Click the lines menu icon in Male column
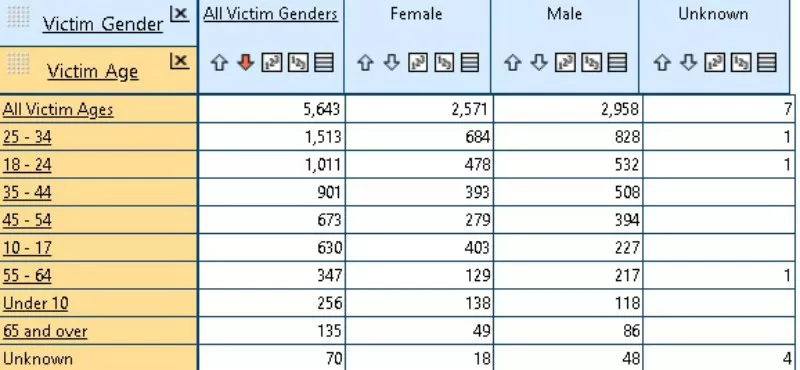The height and width of the screenshot is (370, 800). click(617, 63)
